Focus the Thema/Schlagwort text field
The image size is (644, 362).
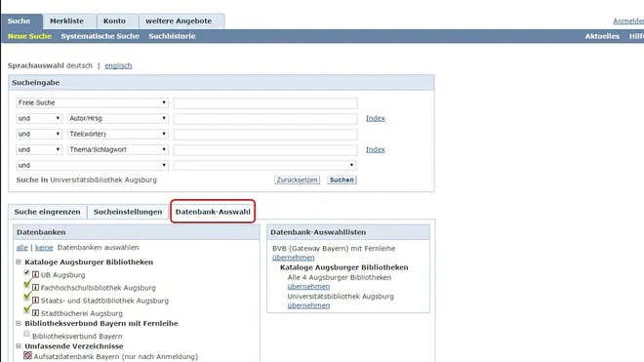[265, 150]
